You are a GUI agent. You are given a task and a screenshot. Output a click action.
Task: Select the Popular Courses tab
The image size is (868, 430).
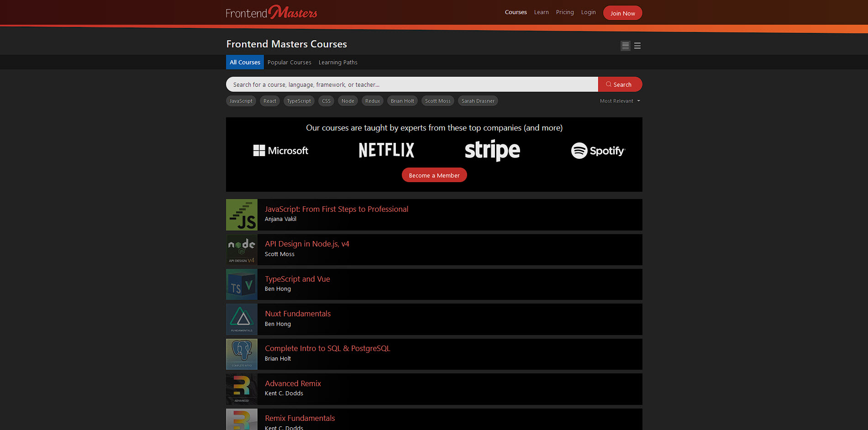coord(289,62)
